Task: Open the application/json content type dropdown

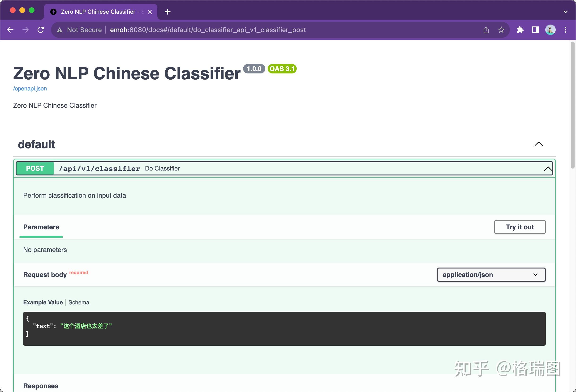Action: pos(491,275)
